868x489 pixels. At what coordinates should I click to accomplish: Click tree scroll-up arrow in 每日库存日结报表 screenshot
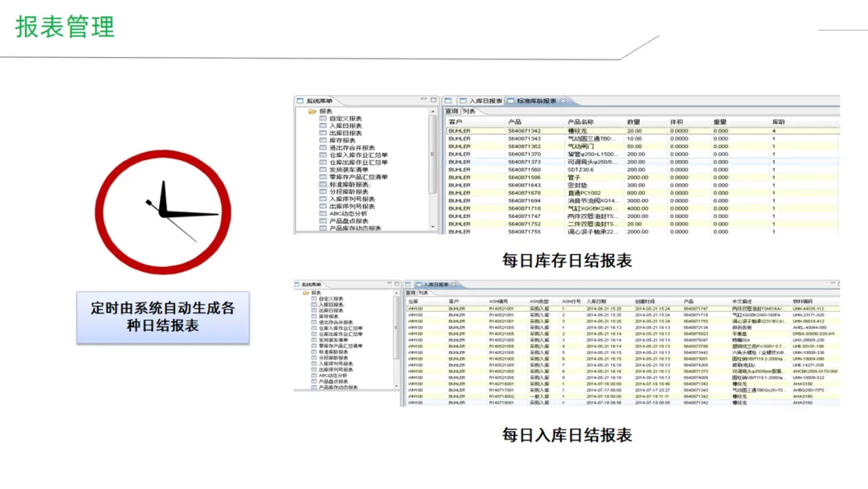433,111
